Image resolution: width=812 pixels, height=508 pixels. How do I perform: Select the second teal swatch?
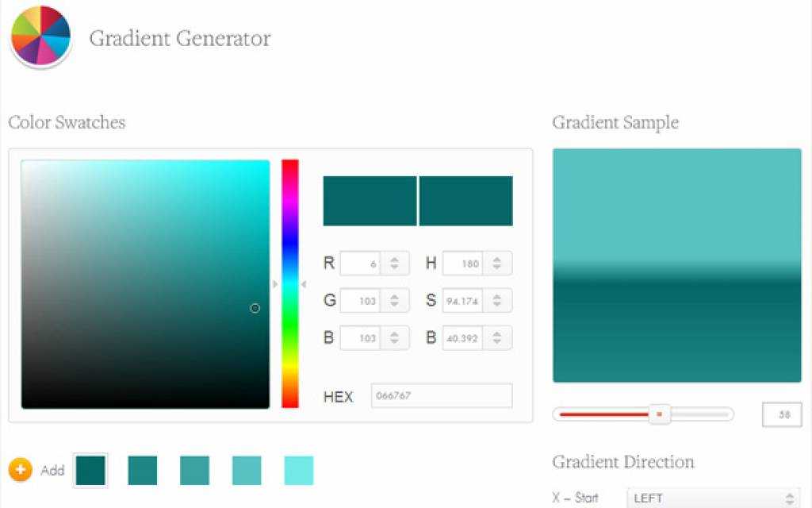pos(143,470)
